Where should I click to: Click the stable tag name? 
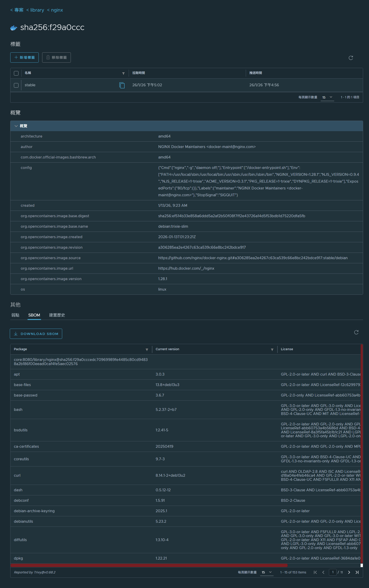(x=30, y=85)
